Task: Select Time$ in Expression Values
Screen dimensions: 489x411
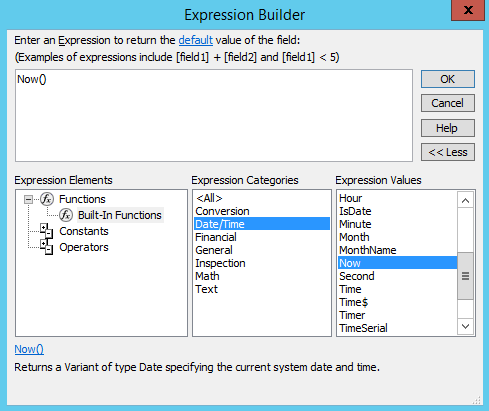Action: coord(397,302)
